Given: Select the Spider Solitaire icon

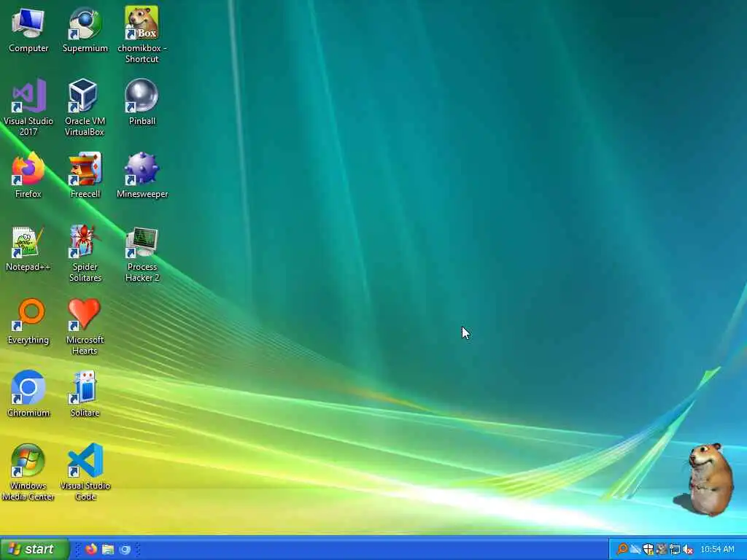Looking at the screenshot, I should pyautogui.click(x=85, y=254).
